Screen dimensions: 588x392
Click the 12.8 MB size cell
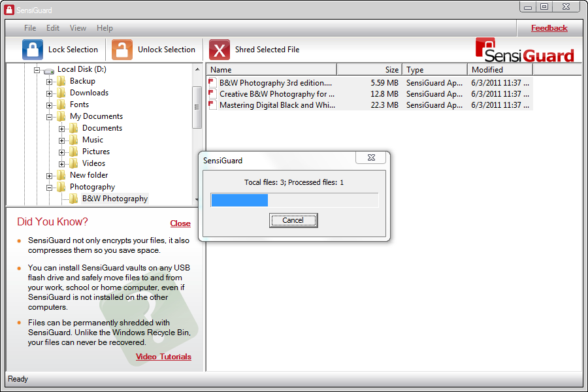384,94
